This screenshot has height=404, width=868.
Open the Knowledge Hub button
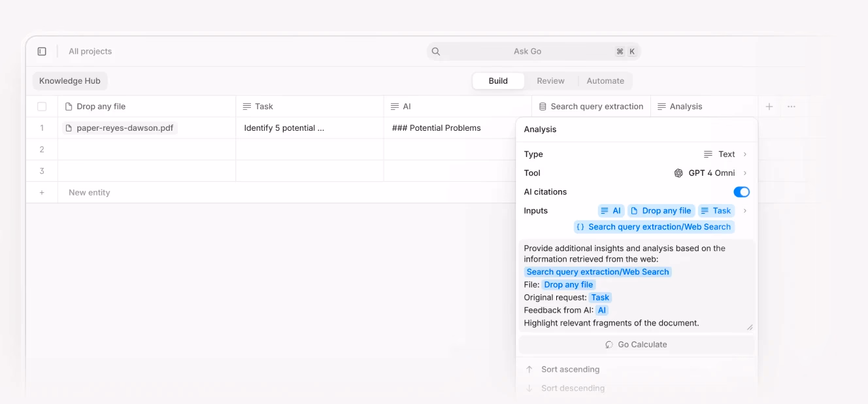pyautogui.click(x=70, y=81)
